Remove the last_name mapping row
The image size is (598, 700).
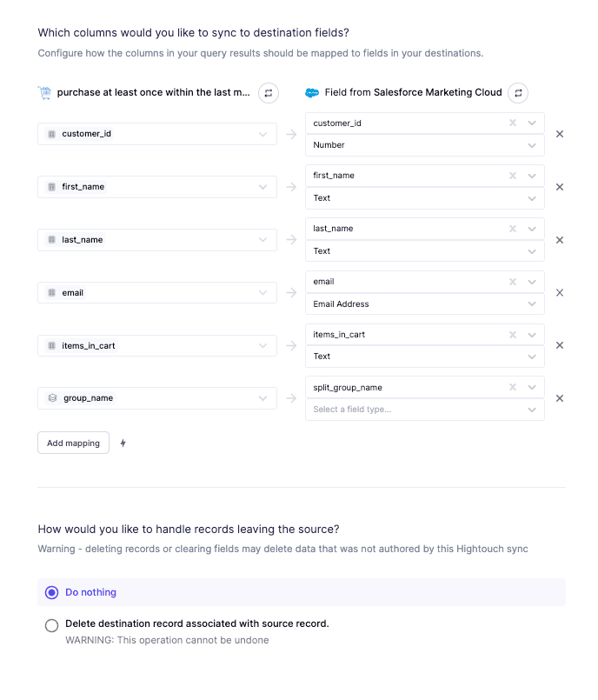tap(560, 240)
